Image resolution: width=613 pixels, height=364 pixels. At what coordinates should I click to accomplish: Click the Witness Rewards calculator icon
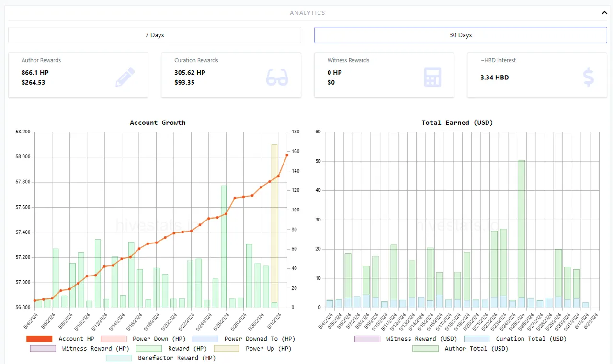432,77
